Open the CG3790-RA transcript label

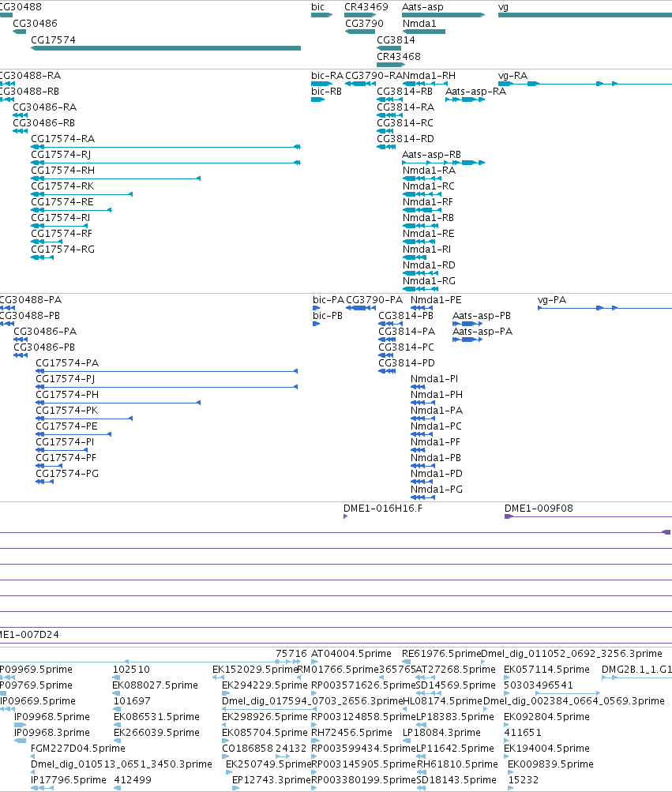[x=374, y=76]
